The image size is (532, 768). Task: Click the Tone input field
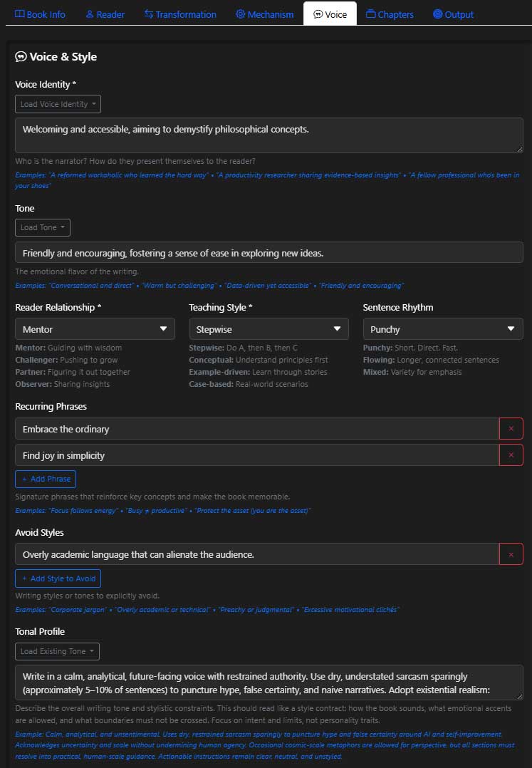268,253
